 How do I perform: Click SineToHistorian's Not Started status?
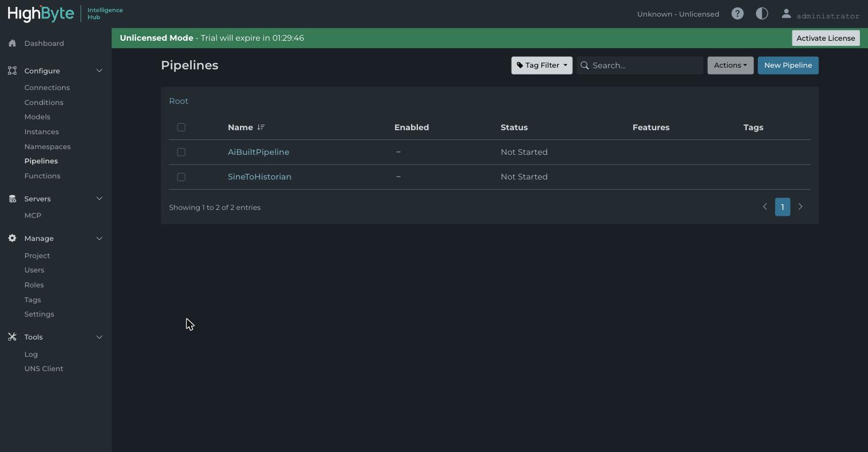pos(524,177)
